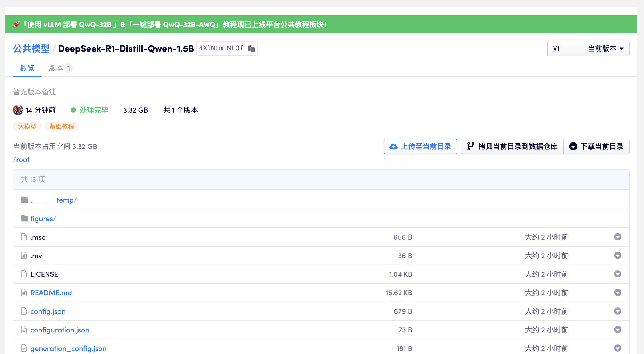
Task: Click 上传至当前目录 upload button
Action: pyautogui.click(x=420, y=146)
